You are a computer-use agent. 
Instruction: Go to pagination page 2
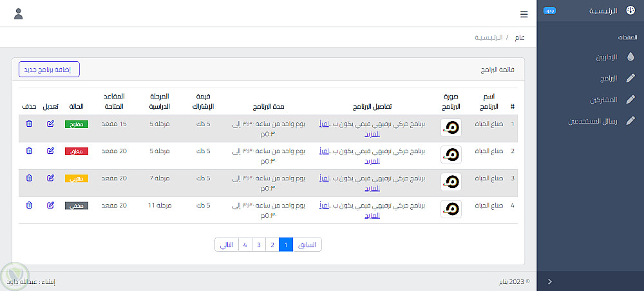coord(272,245)
